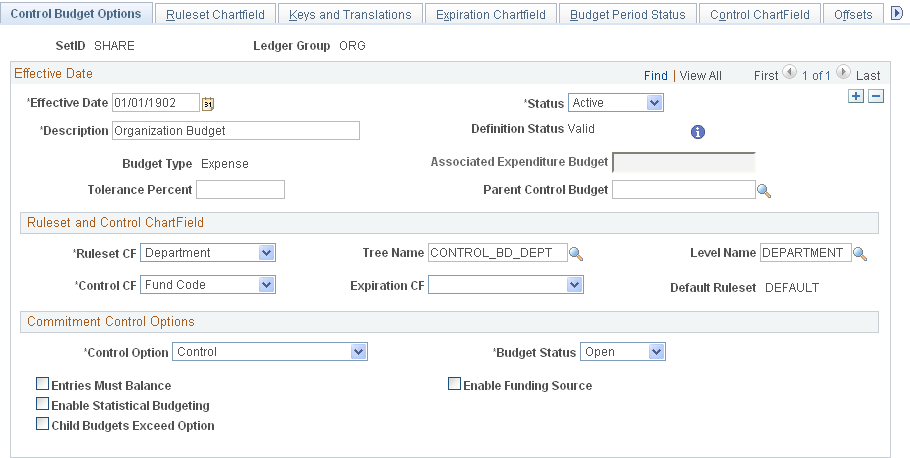
Task: Click the Budget Type value Expense
Action: tap(225, 164)
